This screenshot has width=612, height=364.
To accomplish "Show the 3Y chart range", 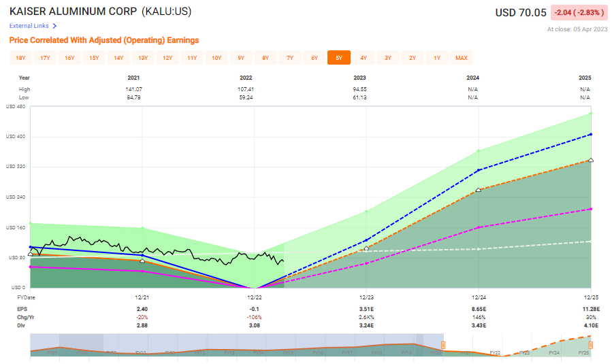I will [x=388, y=58].
